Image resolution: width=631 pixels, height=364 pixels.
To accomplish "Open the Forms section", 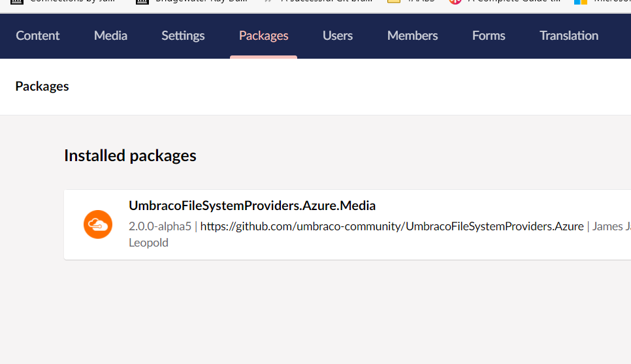I will pyautogui.click(x=489, y=36).
